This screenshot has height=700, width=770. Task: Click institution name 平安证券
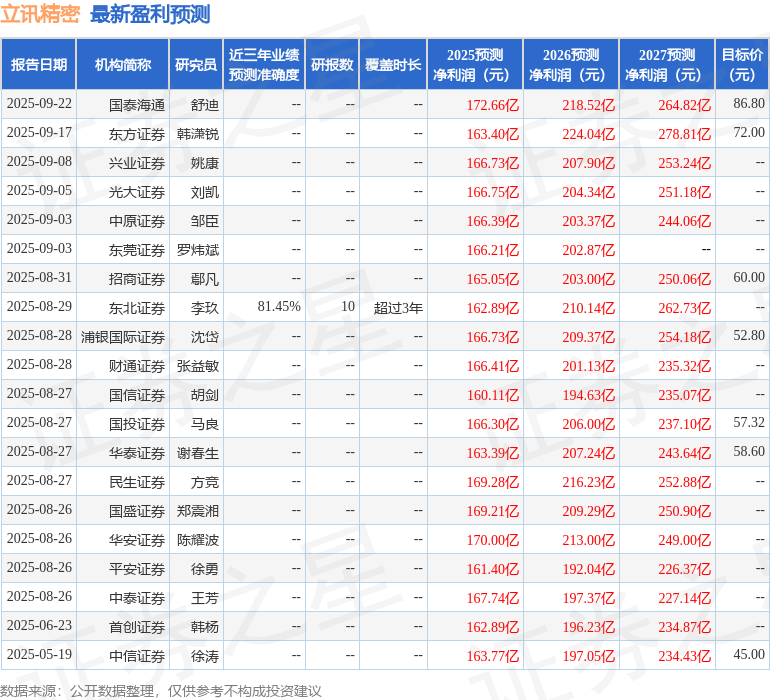coord(137,569)
